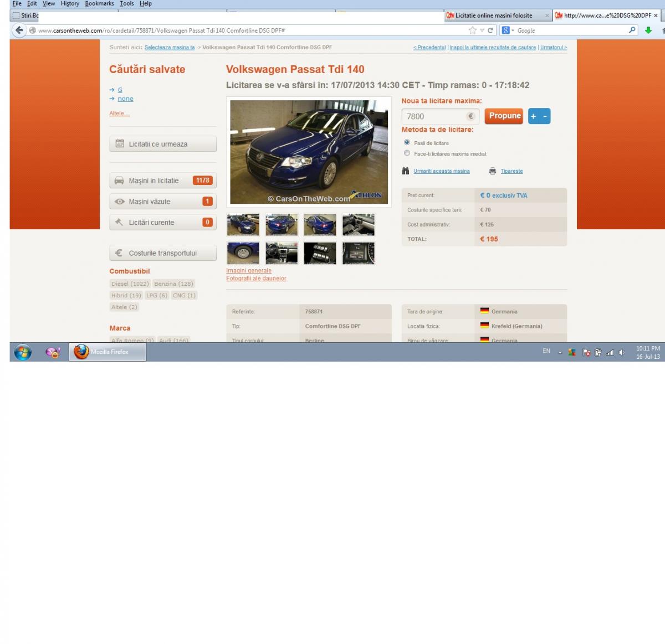Open the Windows Start menu orb
Image resolution: width=665 pixels, height=644 pixels.
tap(23, 352)
